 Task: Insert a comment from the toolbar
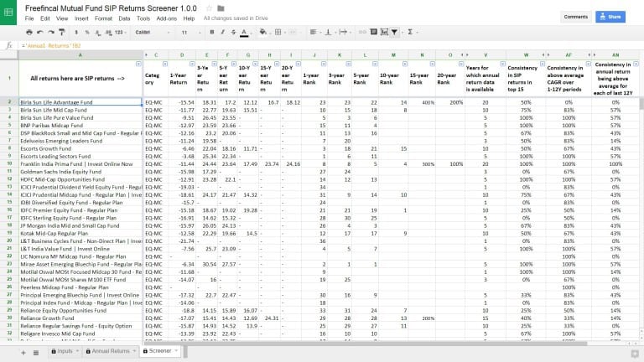[x=373, y=32]
